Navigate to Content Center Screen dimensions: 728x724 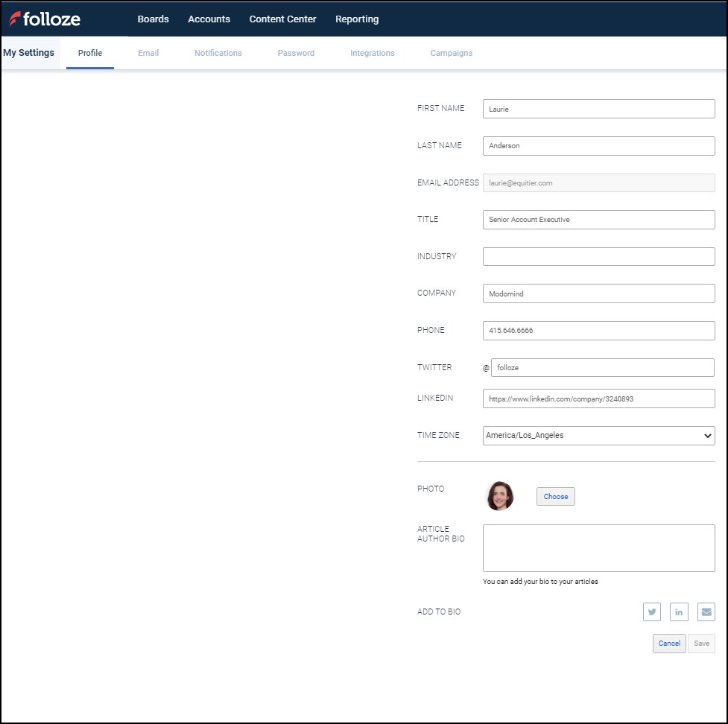(x=282, y=19)
